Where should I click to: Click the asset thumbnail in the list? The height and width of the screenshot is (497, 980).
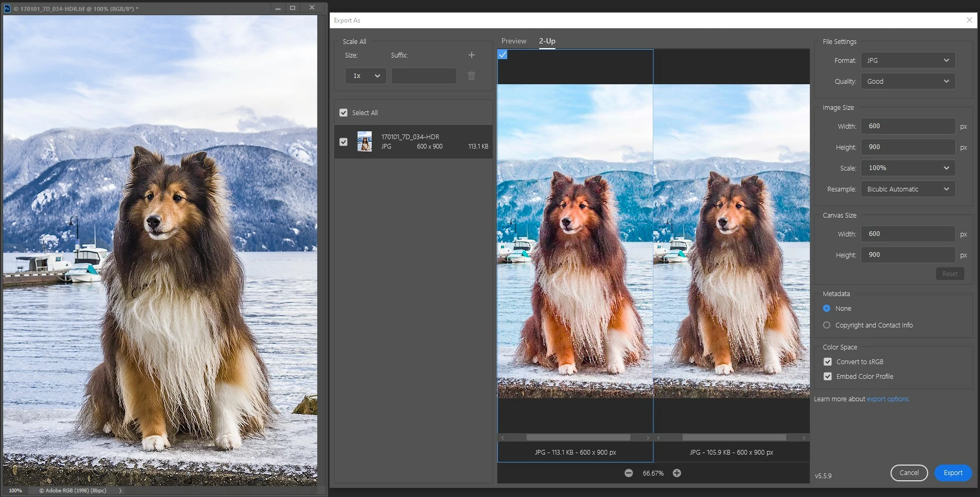tap(364, 142)
